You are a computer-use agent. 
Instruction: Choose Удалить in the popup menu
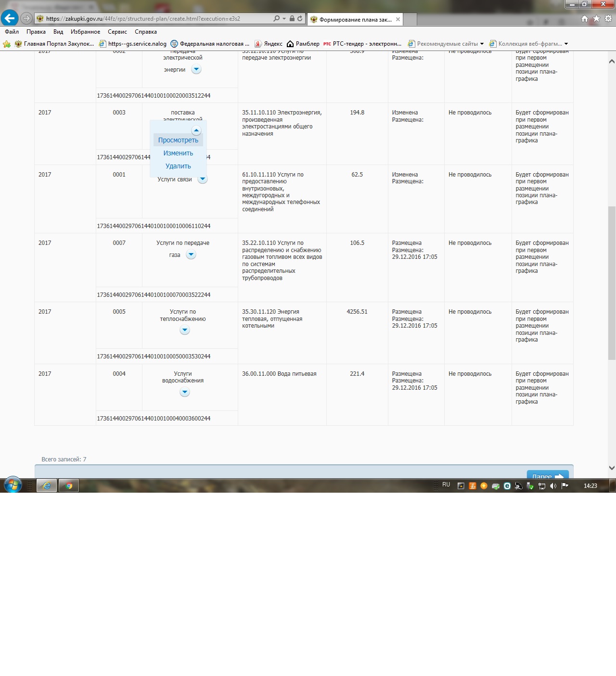pyautogui.click(x=178, y=166)
